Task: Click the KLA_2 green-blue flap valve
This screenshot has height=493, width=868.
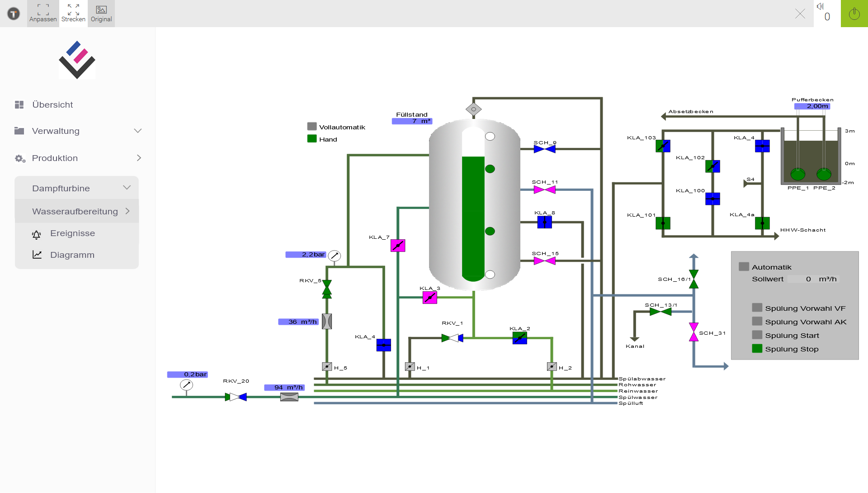Action: click(x=519, y=338)
